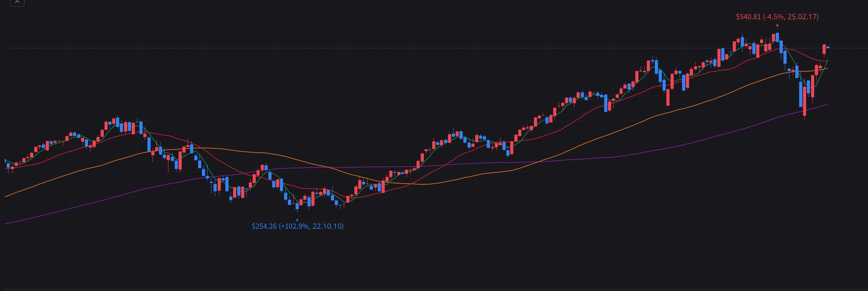Screen dimensions: 868x291
Task: Click the $540.81 highest price label
Action: pos(748,17)
